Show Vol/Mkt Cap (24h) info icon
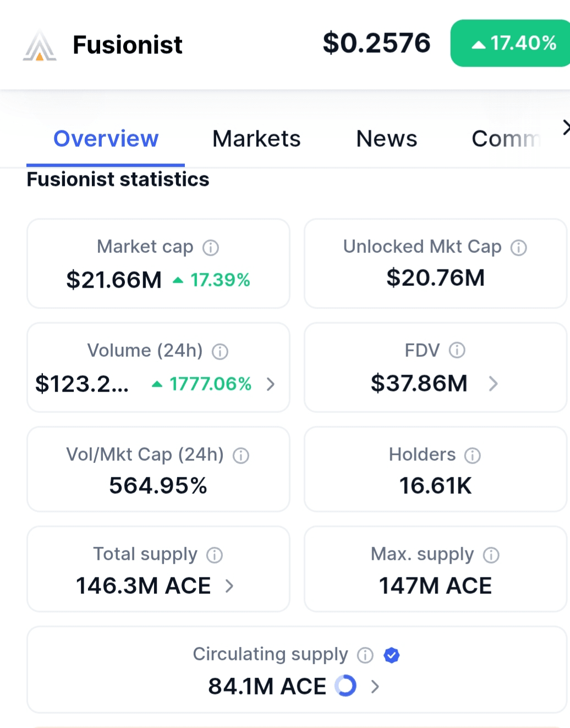This screenshot has width=570, height=728. [241, 455]
